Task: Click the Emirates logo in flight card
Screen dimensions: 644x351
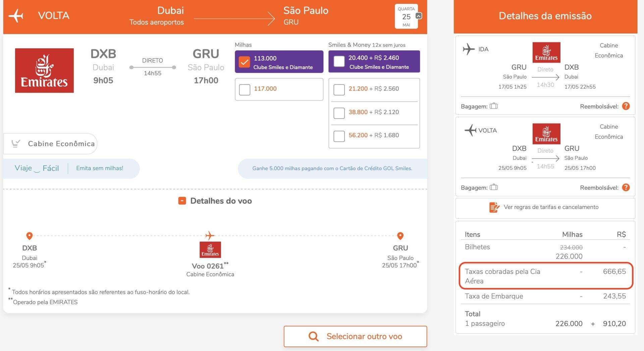Action: click(44, 70)
